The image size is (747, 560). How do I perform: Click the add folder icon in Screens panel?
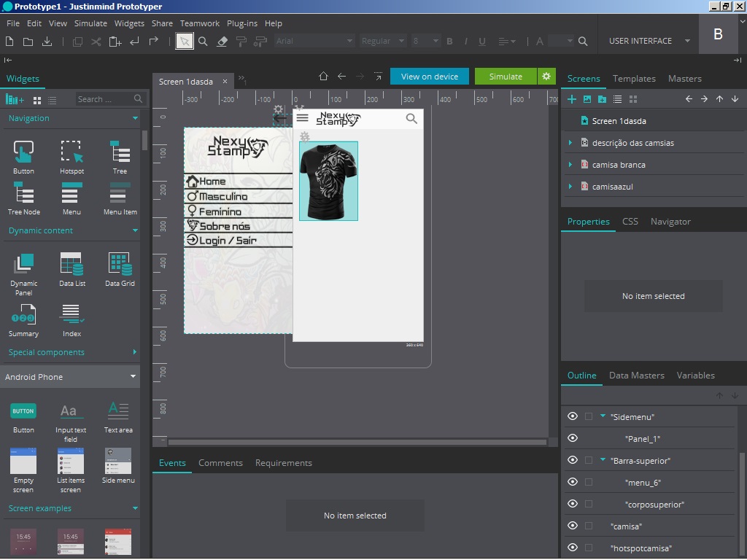click(x=602, y=99)
